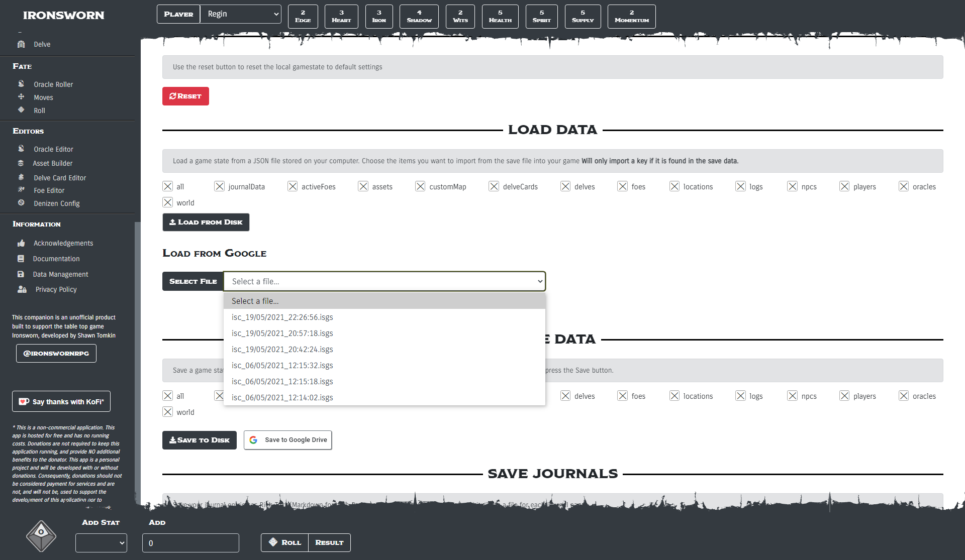Click the Google logo on Save to Drive
965x560 pixels.
click(253, 440)
